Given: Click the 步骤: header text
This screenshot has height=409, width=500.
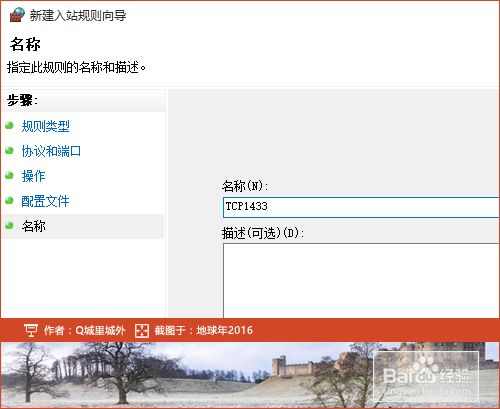Looking at the screenshot, I should [x=22, y=100].
